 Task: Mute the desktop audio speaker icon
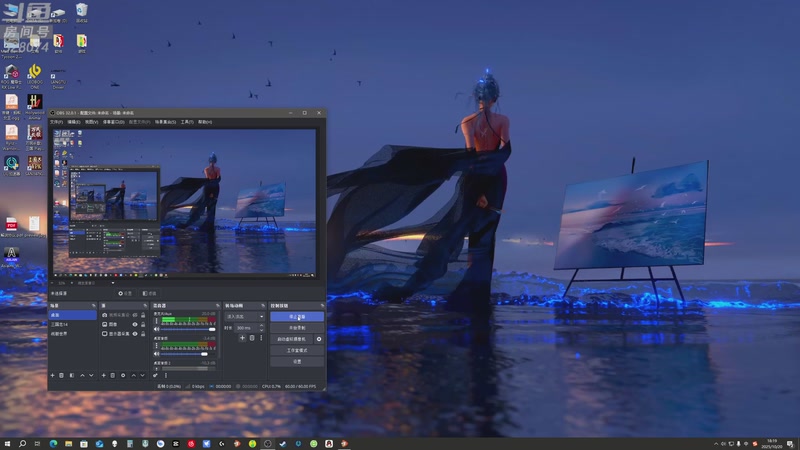(157, 354)
